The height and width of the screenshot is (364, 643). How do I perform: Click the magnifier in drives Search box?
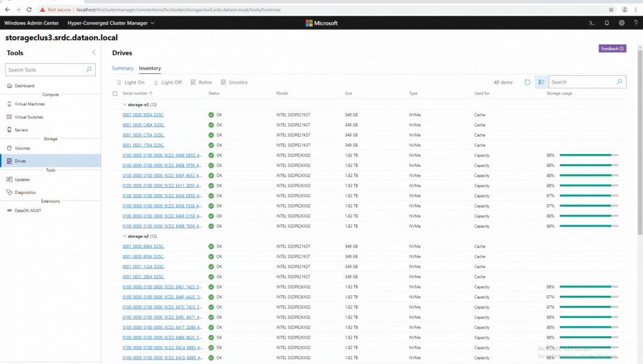tap(619, 82)
